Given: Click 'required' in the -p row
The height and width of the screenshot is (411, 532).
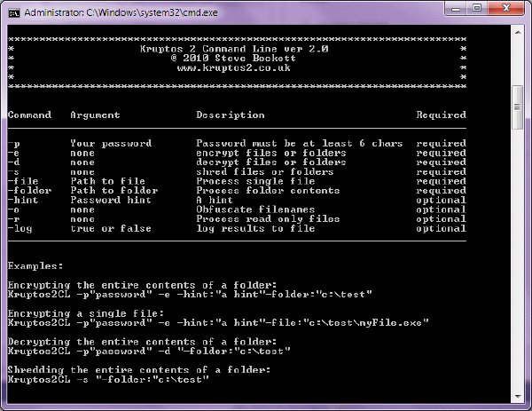Looking at the screenshot, I should click(441, 144).
